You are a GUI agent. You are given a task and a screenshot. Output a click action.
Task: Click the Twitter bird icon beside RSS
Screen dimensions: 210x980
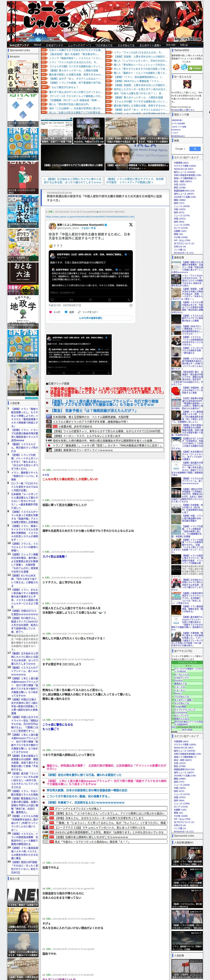[184, 67]
